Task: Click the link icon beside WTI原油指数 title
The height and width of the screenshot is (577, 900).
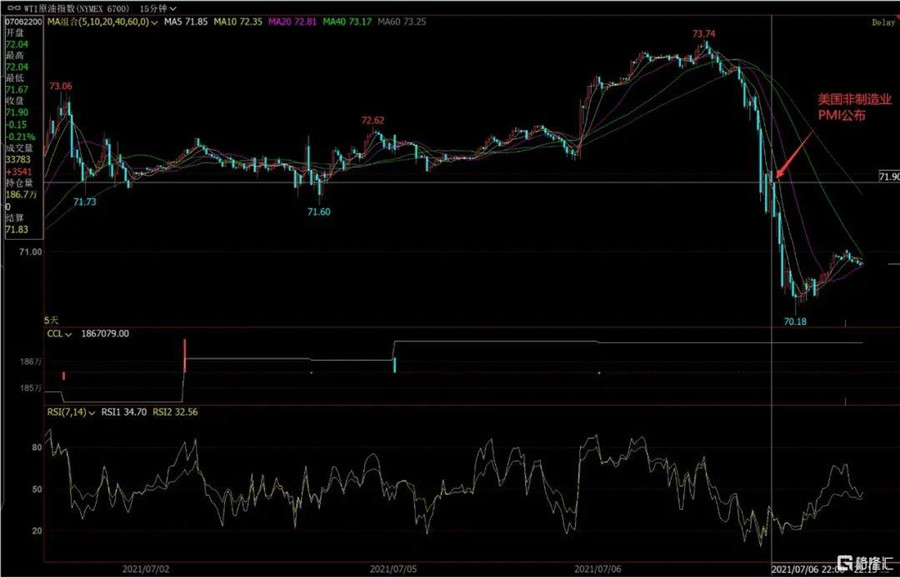Action: point(12,8)
